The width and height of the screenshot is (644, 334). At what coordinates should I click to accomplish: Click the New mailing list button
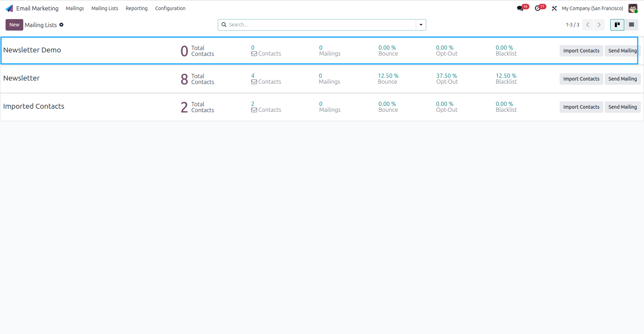click(14, 25)
